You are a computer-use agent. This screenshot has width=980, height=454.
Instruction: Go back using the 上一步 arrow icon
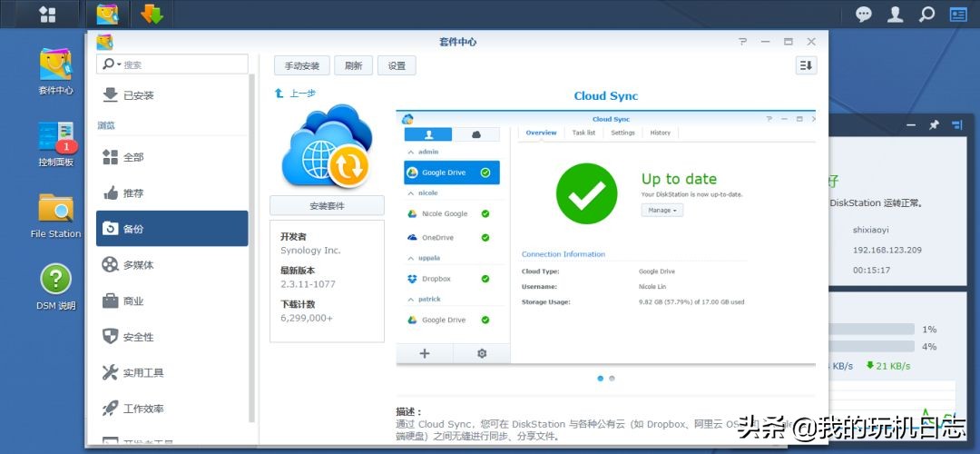pos(279,94)
